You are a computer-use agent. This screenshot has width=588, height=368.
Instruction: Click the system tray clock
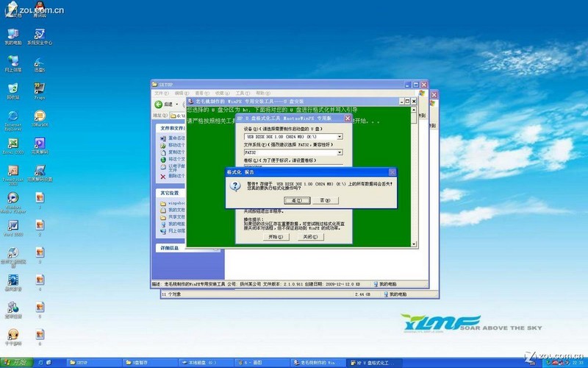578,363
